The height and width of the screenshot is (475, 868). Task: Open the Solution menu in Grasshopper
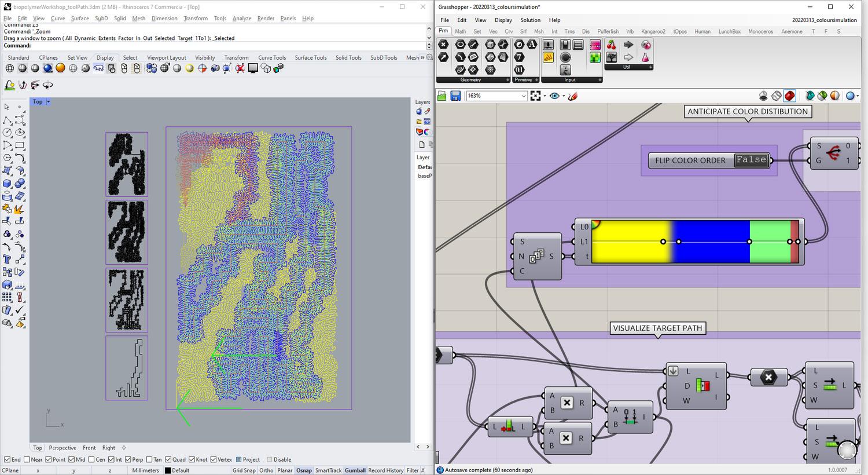coord(530,20)
